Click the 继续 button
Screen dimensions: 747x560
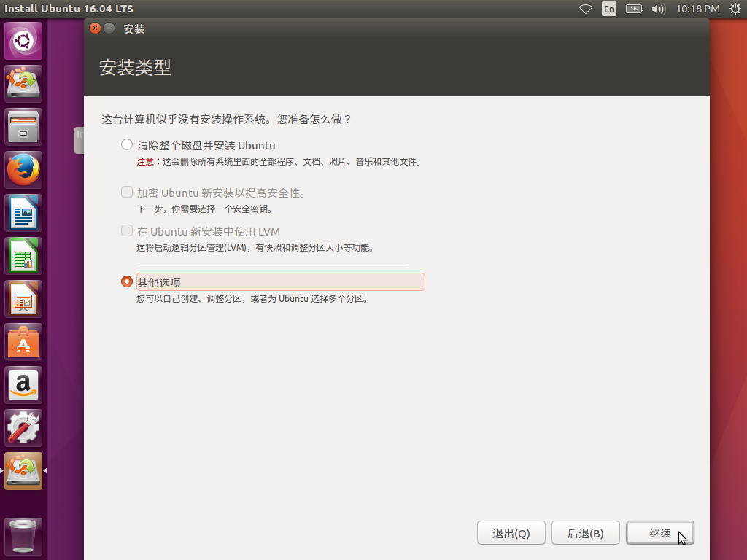[x=659, y=533]
